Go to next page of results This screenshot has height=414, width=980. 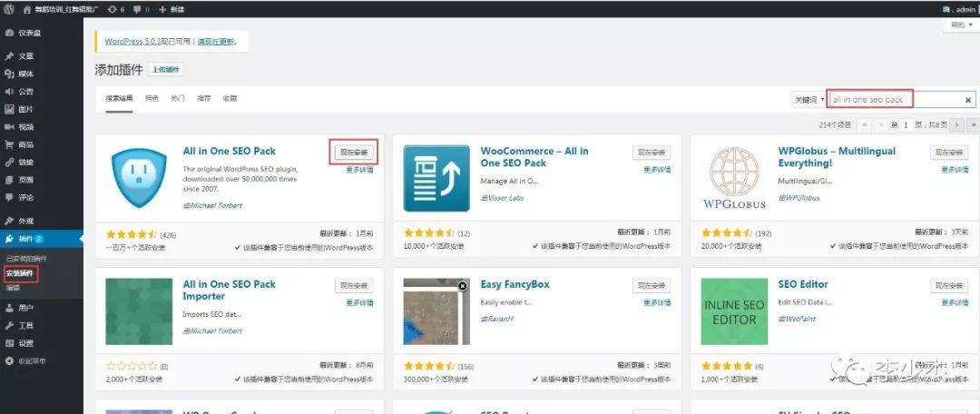tap(956, 125)
